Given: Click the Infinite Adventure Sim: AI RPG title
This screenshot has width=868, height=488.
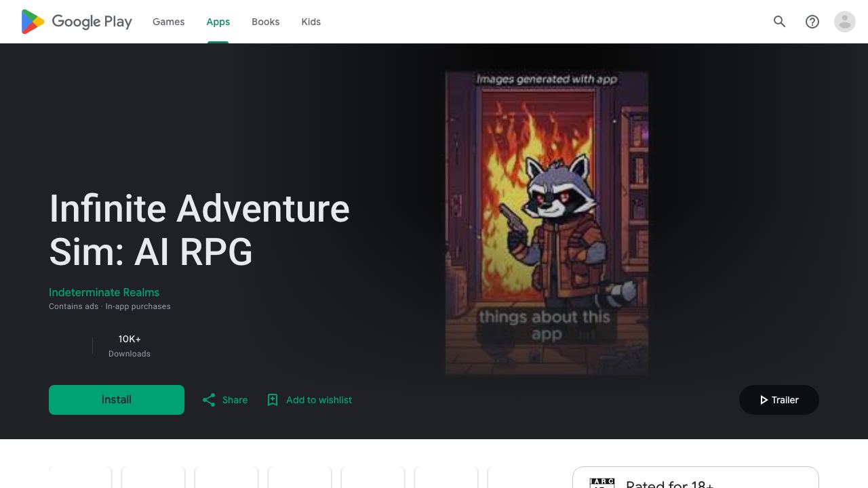Looking at the screenshot, I should [199, 230].
